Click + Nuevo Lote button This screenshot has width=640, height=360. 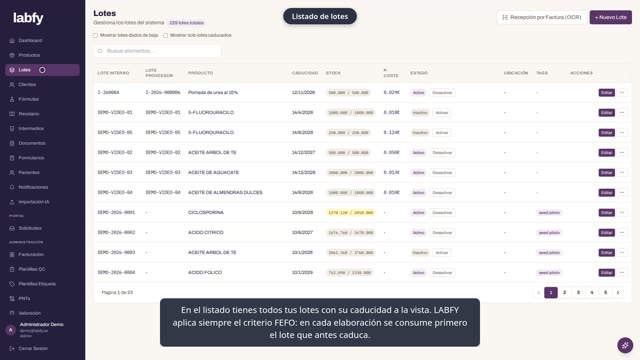(611, 17)
